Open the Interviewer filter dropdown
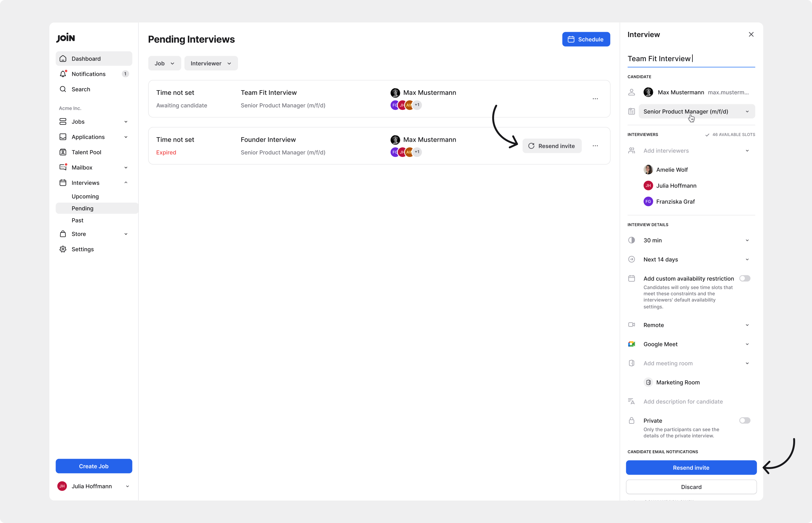 211,64
